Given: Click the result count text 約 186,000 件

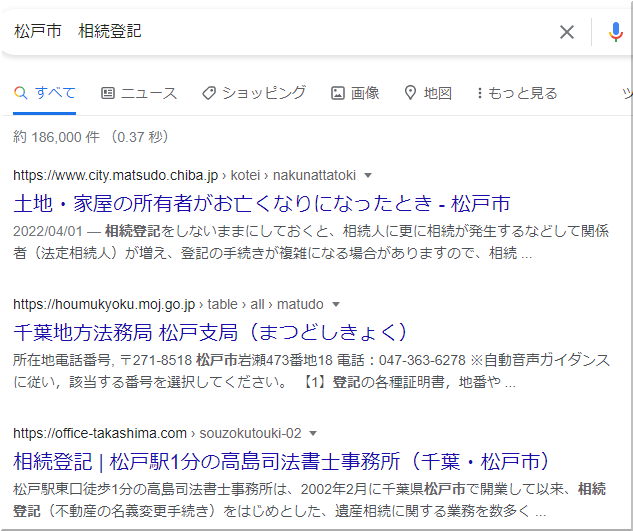Looking at the screenshot, I should coord(56,137).
